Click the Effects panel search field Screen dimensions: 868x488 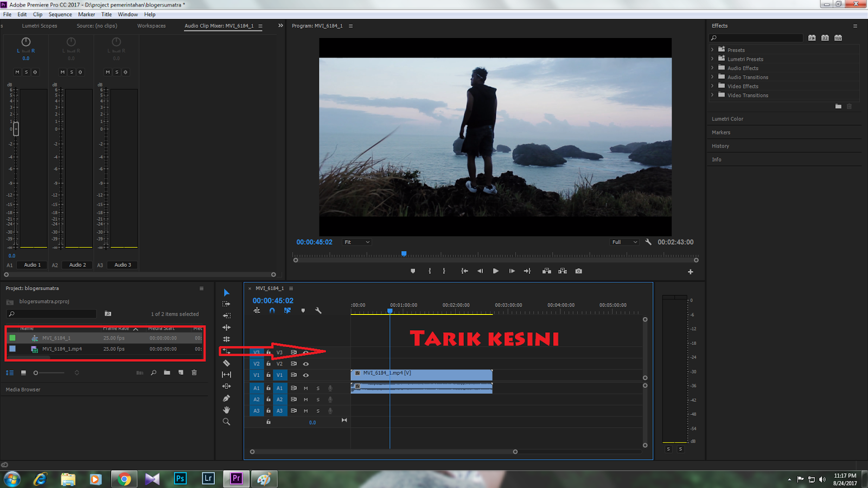pos(756,38)
